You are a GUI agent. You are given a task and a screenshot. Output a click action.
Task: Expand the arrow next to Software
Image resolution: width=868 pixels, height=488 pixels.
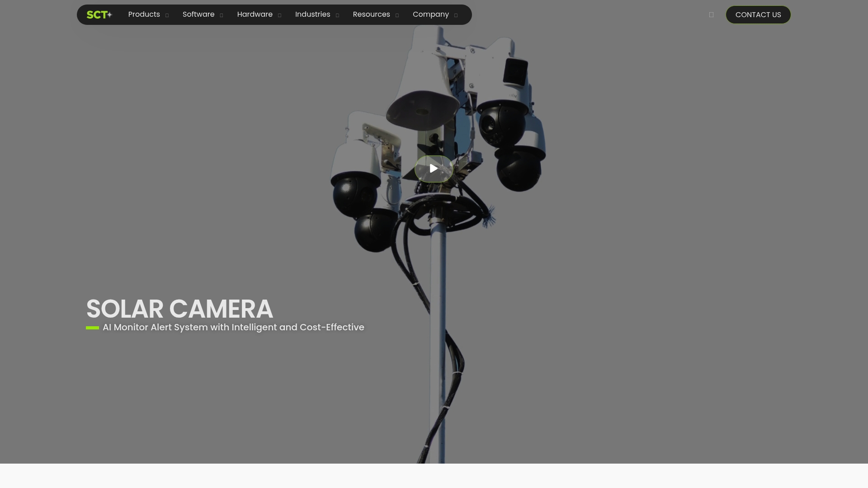pyautogui.click(x=221, y=15)
